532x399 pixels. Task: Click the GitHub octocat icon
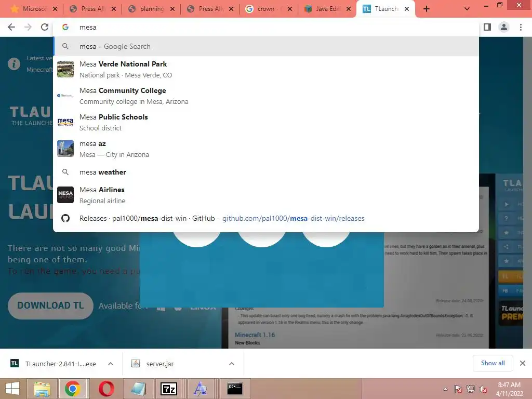point(65,218)
